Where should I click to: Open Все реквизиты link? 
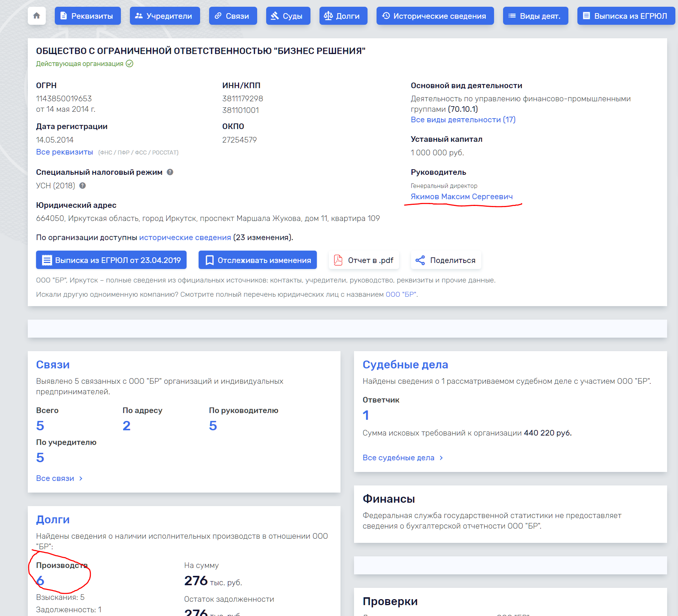pyautogui.click(x=64, y=152)
